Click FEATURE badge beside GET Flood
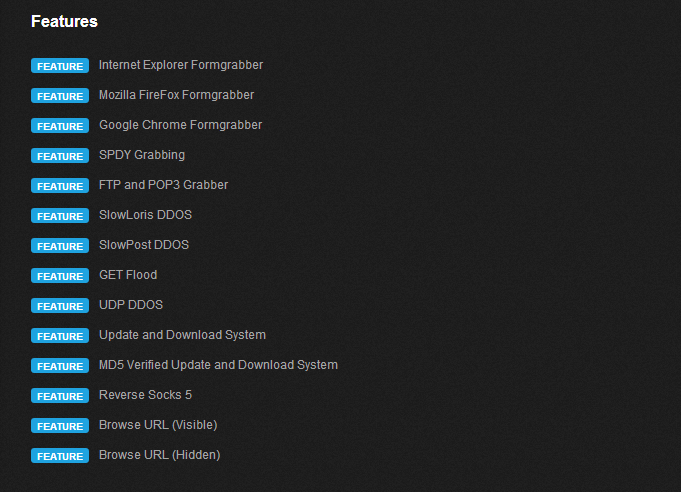The height and width of the screenshot is (492, 681). click(x=60, y=275)
